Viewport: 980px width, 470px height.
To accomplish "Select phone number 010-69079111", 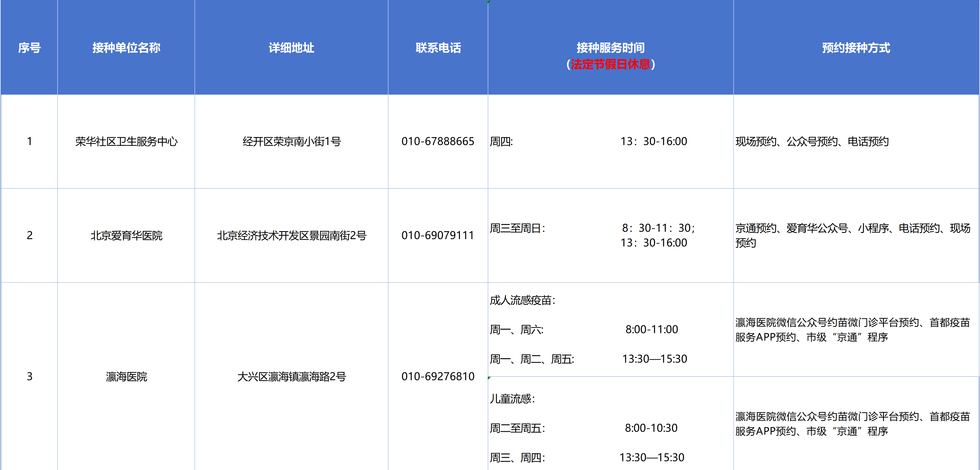I will (438, 235).
